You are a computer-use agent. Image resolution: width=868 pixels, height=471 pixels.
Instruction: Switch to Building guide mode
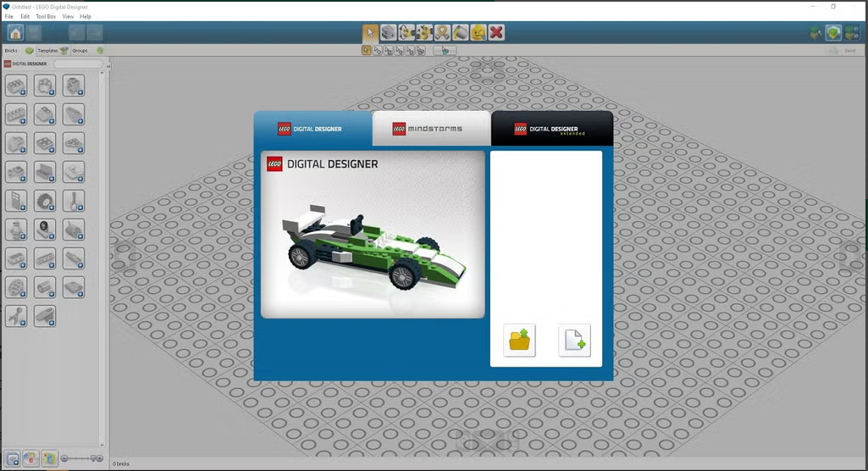[852, 33]
